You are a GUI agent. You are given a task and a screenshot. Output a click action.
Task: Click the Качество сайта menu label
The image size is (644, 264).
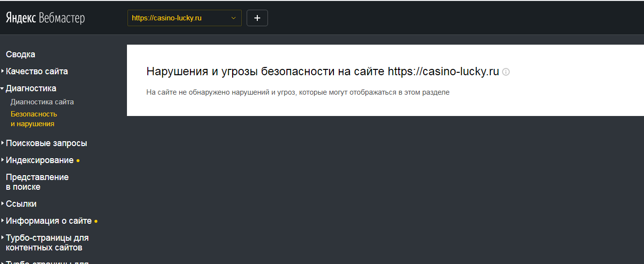point(37,71)
